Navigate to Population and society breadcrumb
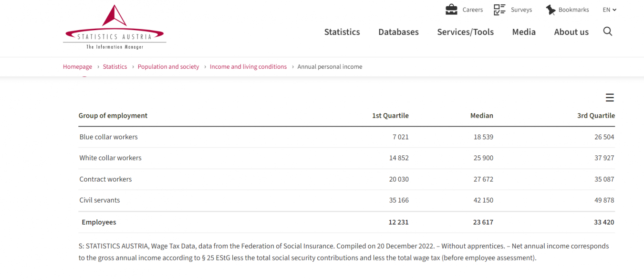The height and width of the screenshot is (280, 644). [x=168, y=67]
